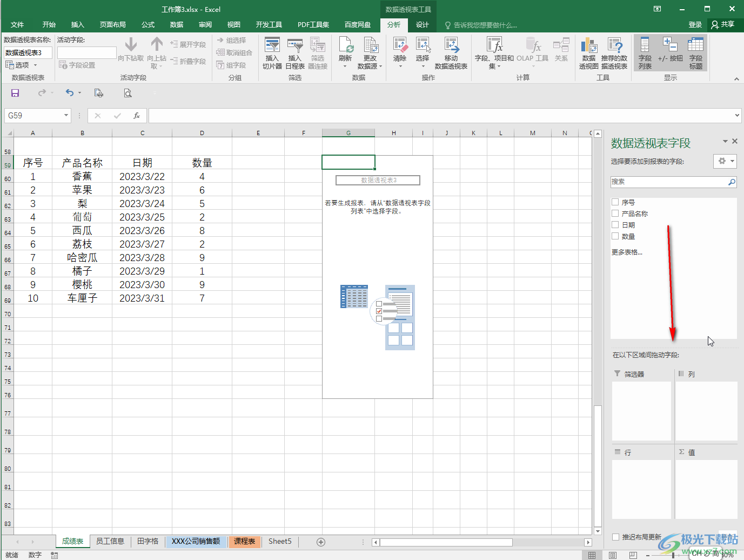The width and height of the screenshot is (744, 560).
Task: Open task pane options dropdown arrow
Action: pos(725,141)
